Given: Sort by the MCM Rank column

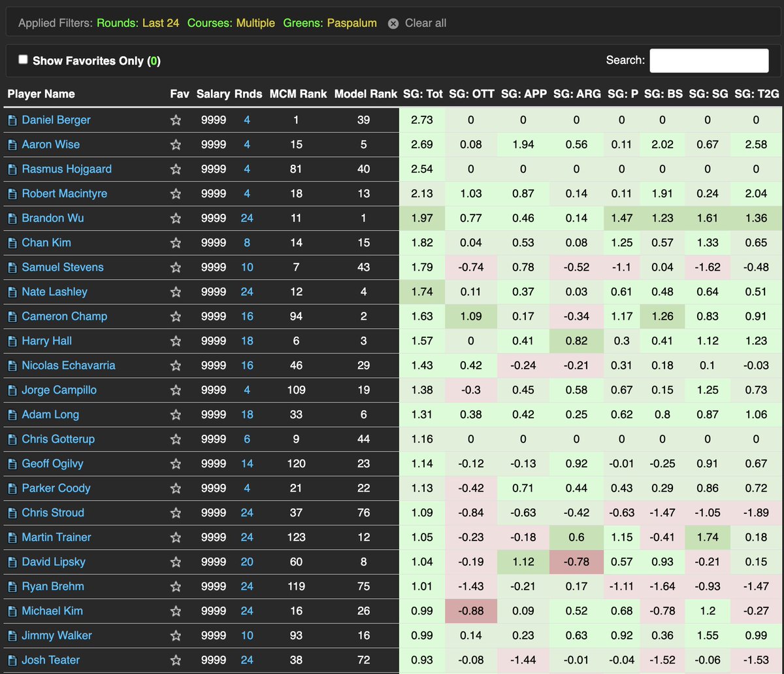Looking at the screenshot, I should point(299,94).
